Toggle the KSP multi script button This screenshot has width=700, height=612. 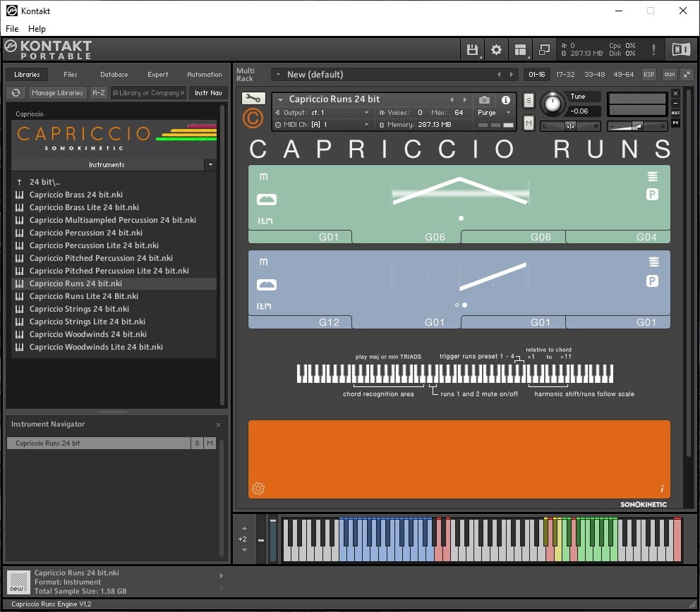[648, 75]
